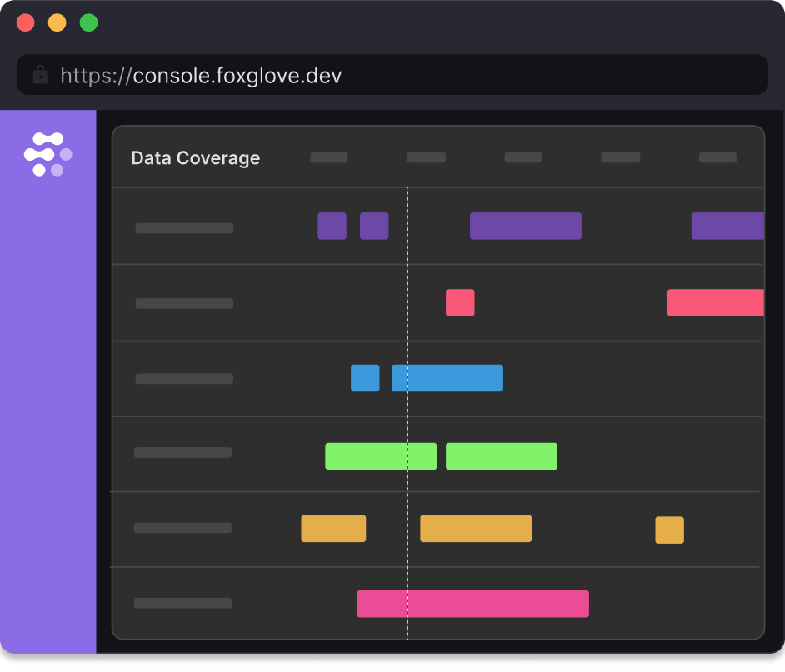This screenshot has width=785, height=672.
Task: Open the small blue coverage segment
Action: point(365,378)
